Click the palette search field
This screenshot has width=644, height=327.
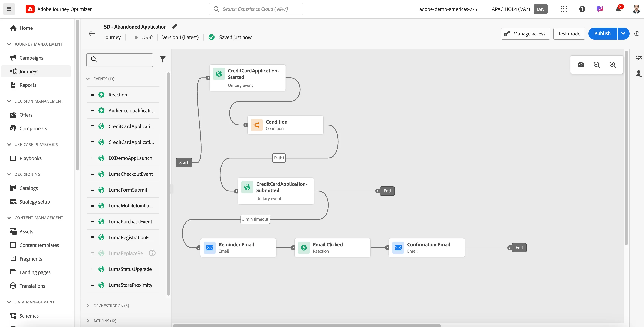pyautogui.click(x=120, y=60)
